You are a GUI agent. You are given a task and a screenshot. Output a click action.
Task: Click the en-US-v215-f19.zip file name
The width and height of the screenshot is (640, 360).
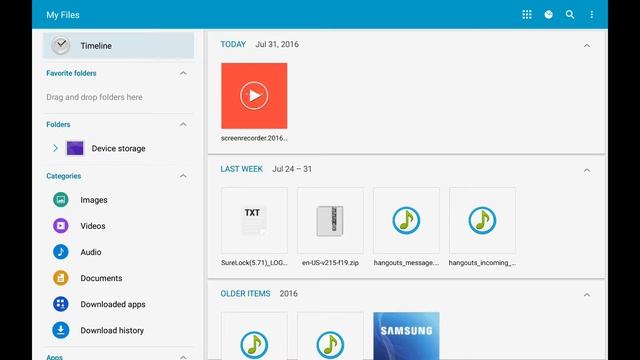click(x=330, y=262)
